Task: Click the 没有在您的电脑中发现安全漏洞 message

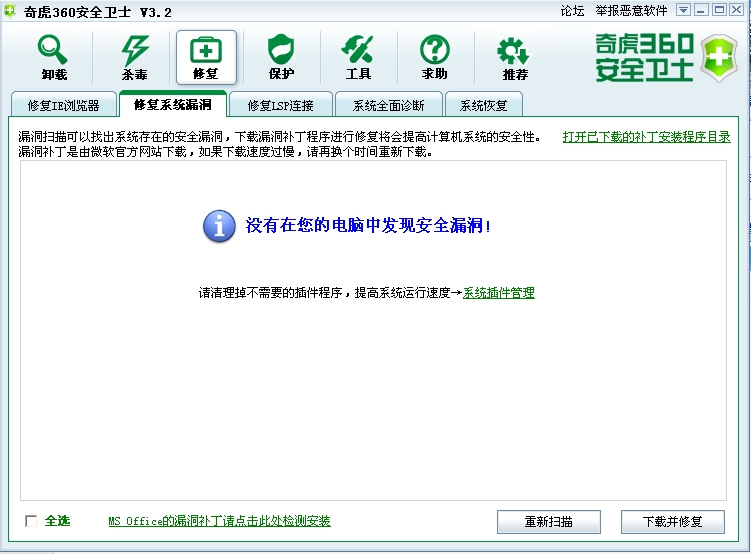Action: 368,225
